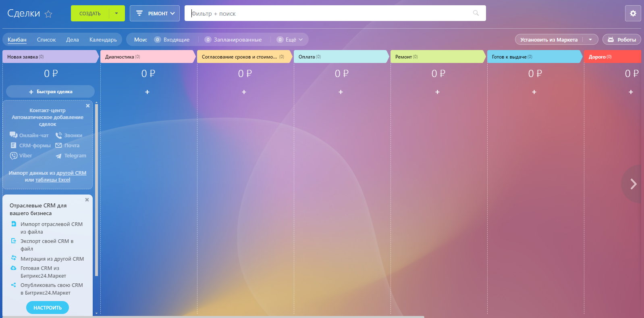Click Готовая CRM из Битрикс24.Маркет text
Screen dimensions: 644x318
[44, 272]
